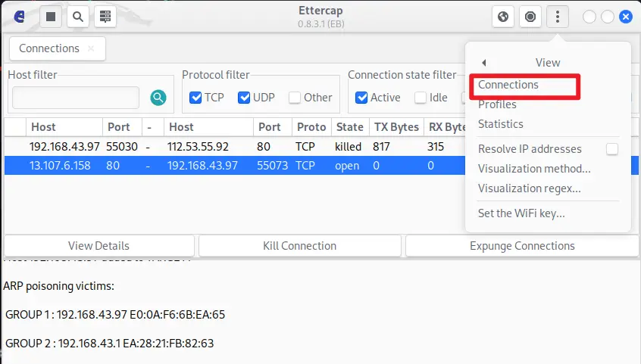Uncheck the UDP protocol filter
The image size is (641, 364).
tap(244, 97)
